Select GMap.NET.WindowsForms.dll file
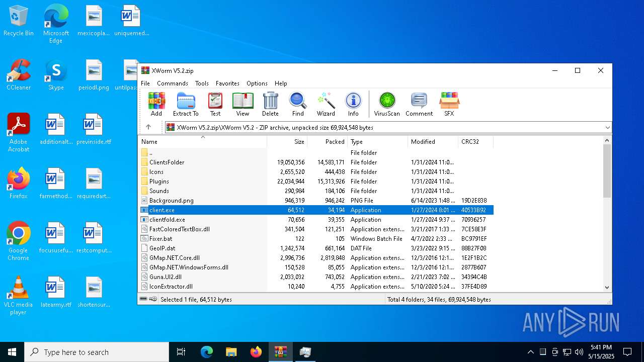This screenshot has width=644, height=362. point(316,267)
